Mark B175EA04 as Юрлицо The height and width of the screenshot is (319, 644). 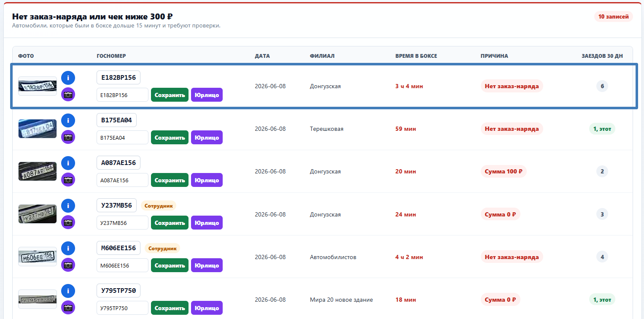[207, 138]
